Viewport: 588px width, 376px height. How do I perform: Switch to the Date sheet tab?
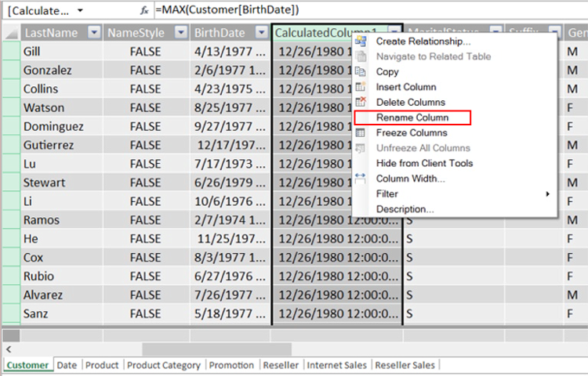[67, 365]
